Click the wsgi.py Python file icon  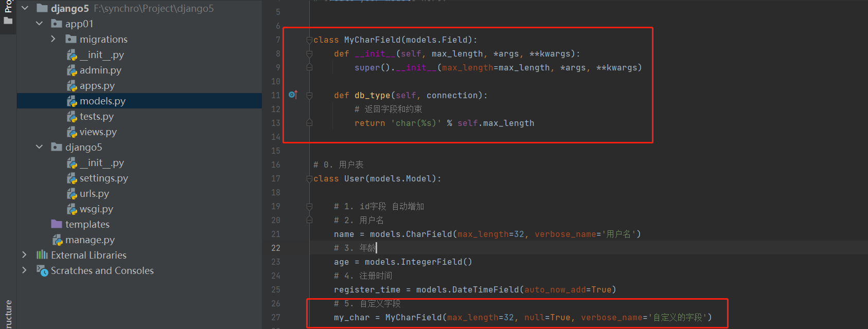coord(72,209)
